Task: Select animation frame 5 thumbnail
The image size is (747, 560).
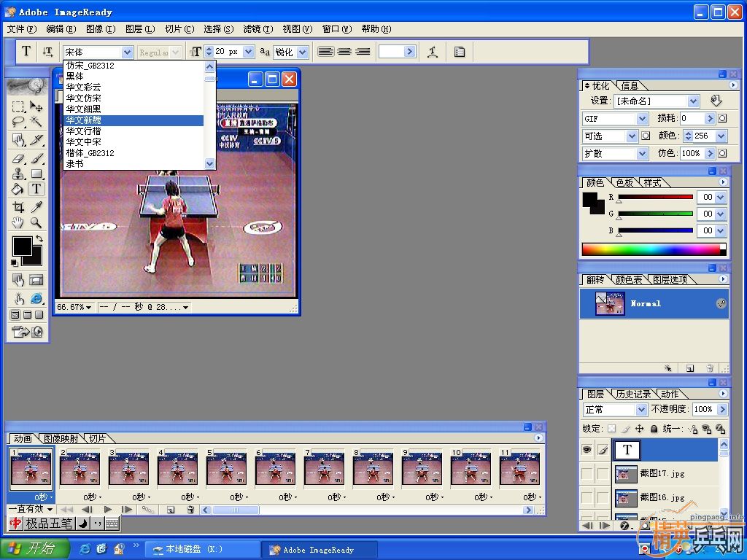Action: (226, 469)
